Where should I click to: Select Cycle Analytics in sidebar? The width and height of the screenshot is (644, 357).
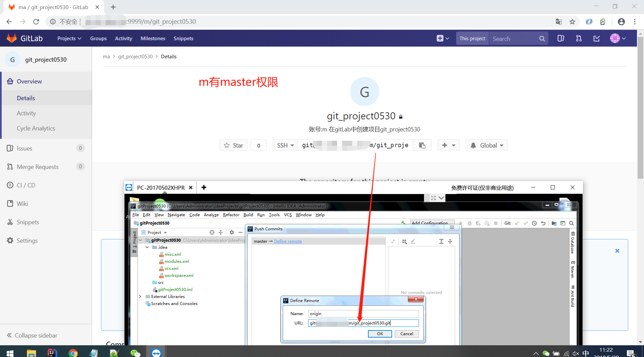pos(36,128)
